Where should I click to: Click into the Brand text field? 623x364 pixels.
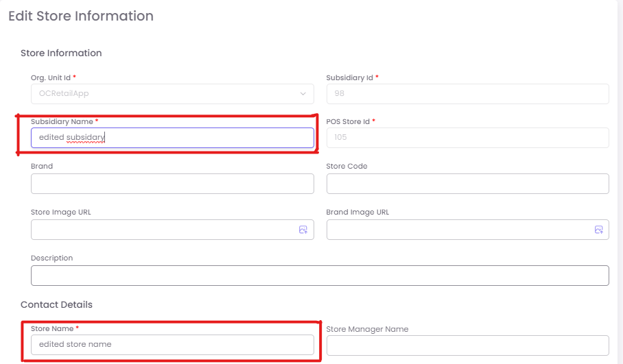[172, 184]
